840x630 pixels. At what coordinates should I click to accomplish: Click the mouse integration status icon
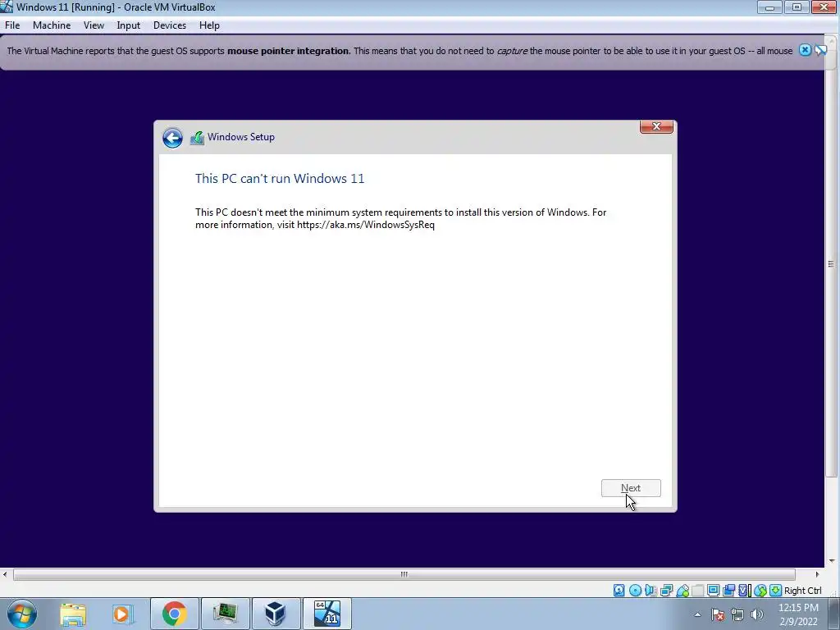click(x=760, y=591)
